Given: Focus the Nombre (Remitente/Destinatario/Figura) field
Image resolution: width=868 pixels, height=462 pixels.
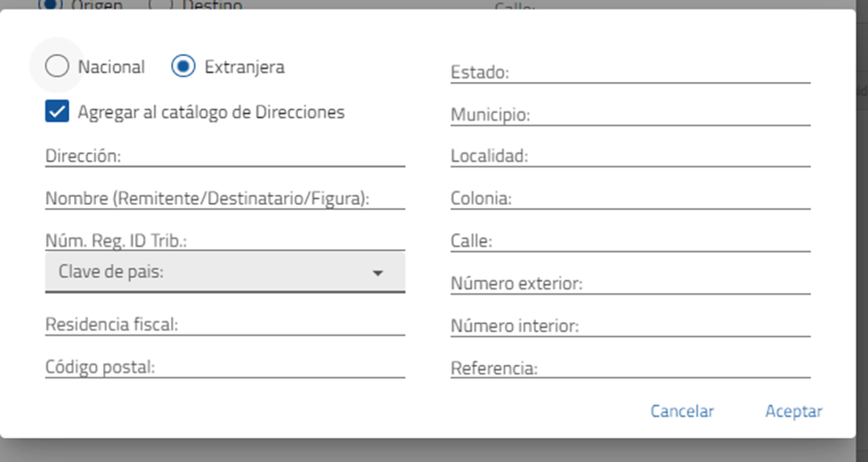Looking at the screenshot, I should [x=224, y=199].
